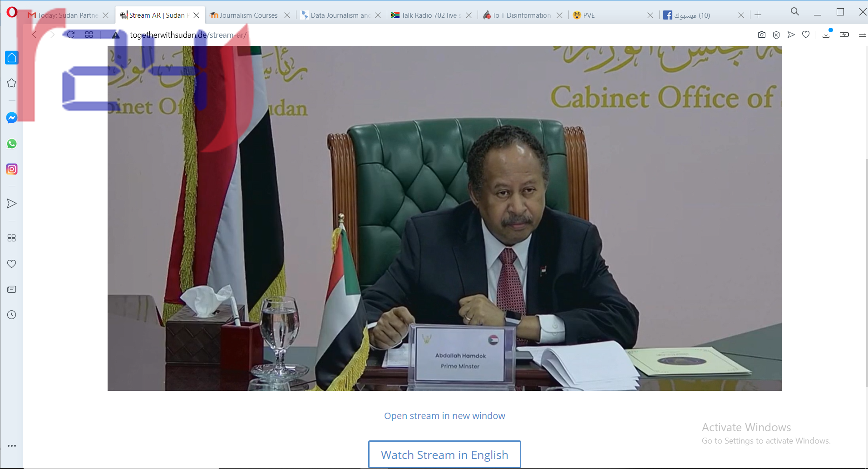The height and width of the screenshot is (469, 868).
Task: Open WhatsApp in the sidebar
Action: [12, 144]
